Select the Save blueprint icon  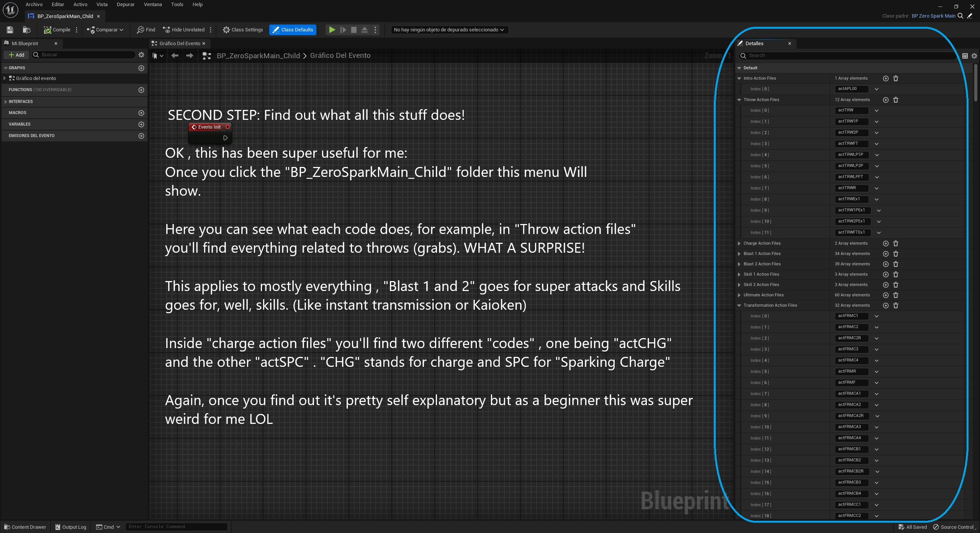click(x=10, y=29)
